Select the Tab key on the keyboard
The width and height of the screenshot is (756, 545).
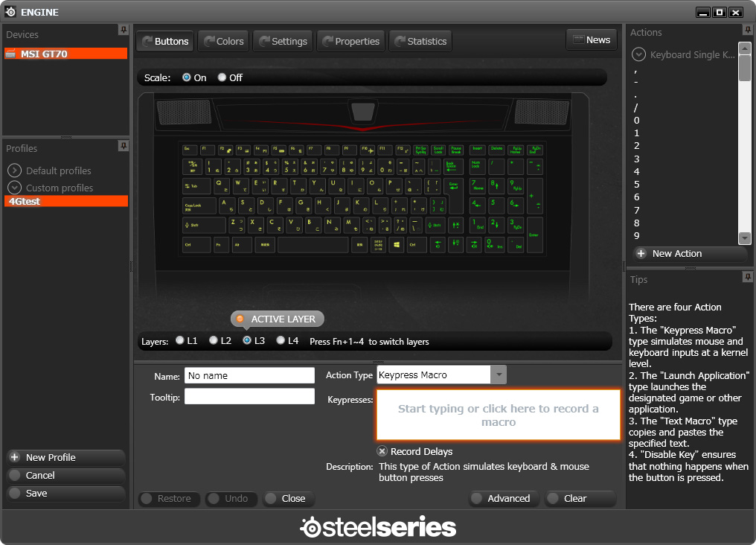196,185
